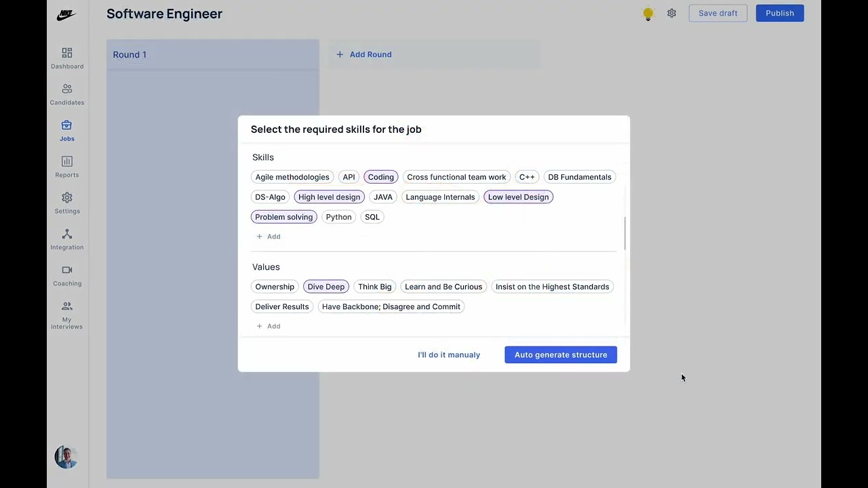Image resolution: width=868 pixels, height=488 pixels.
Task: Publish the Software Engineer job
Action: (x=779, y=13)
